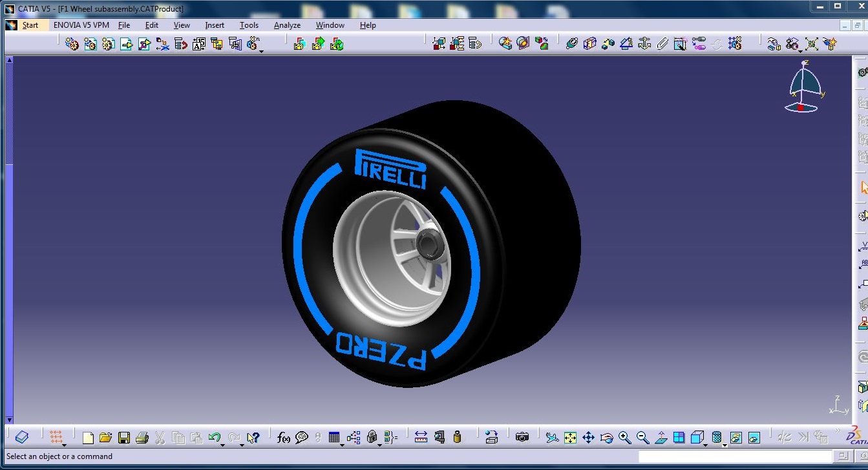Insert a new Product
The width and height of the screenshot is (868, 470).
coord(90,43)
